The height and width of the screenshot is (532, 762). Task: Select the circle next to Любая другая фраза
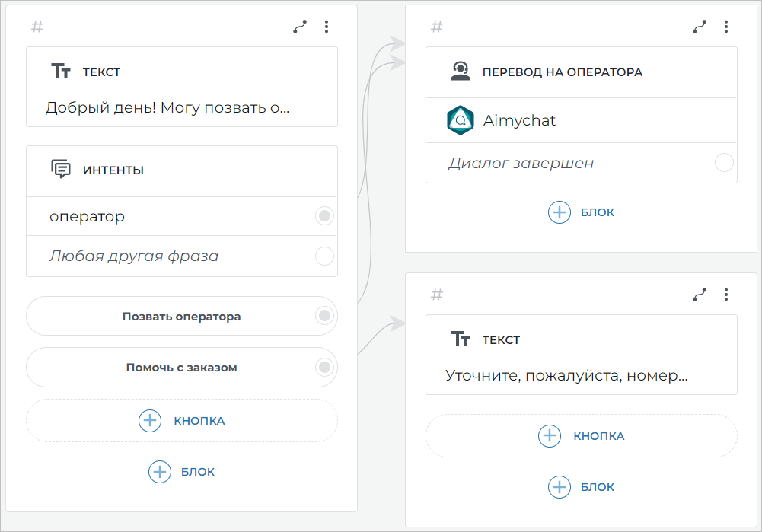pyautogui.click(x=324, y=256)
